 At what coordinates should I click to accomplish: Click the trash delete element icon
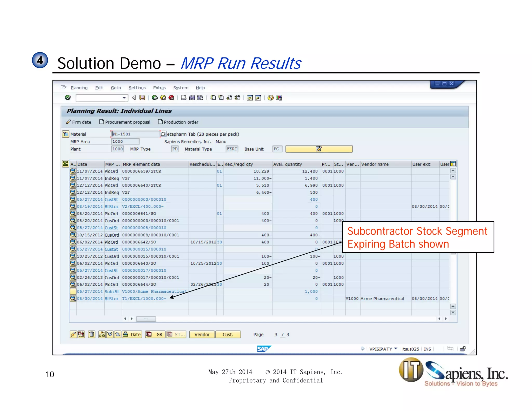(x=91, y=334)
